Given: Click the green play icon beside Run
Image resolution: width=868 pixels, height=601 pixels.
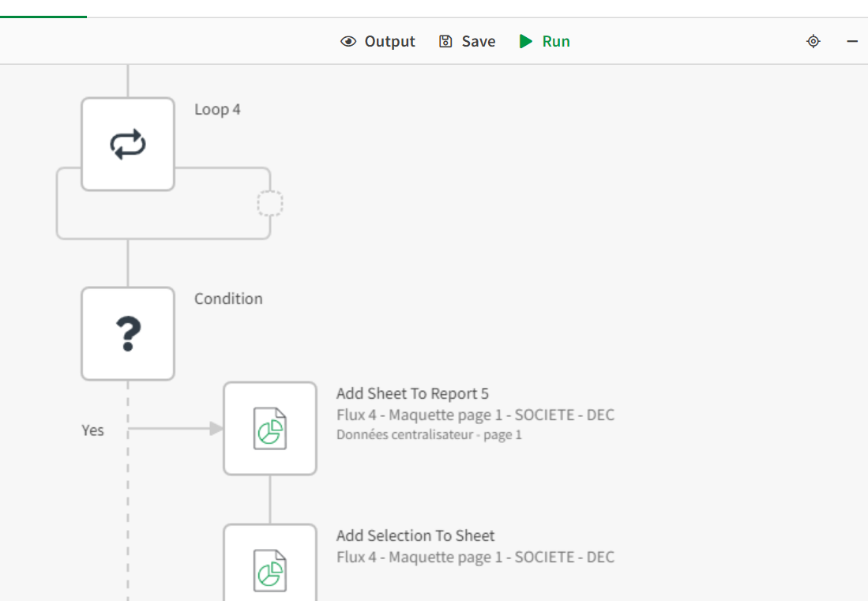Looking at the screenshot, I should coord(526,41).
